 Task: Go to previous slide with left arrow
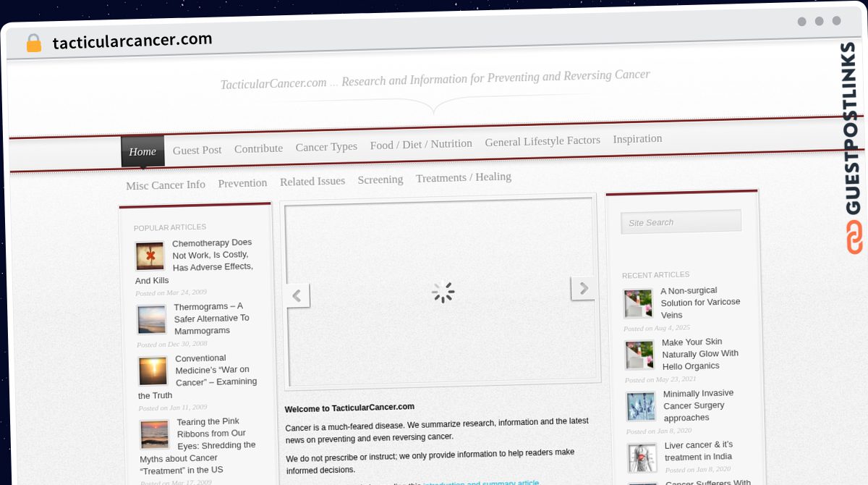[297, 295]
